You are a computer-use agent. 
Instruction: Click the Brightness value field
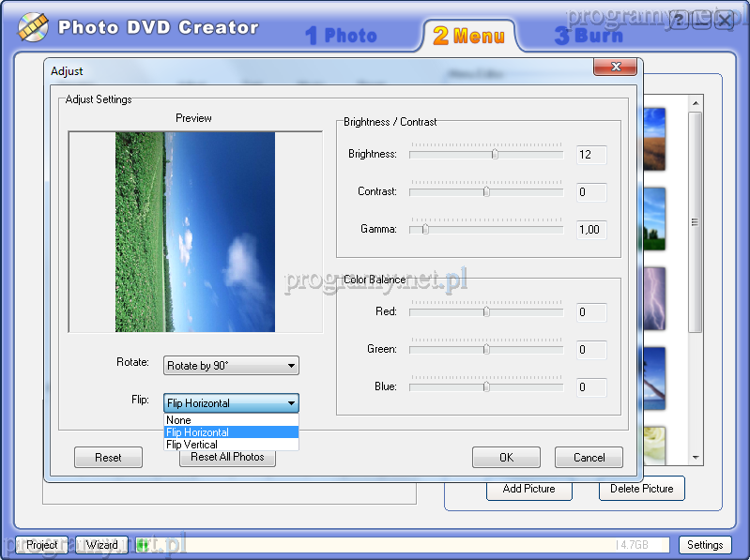[590, 155]
